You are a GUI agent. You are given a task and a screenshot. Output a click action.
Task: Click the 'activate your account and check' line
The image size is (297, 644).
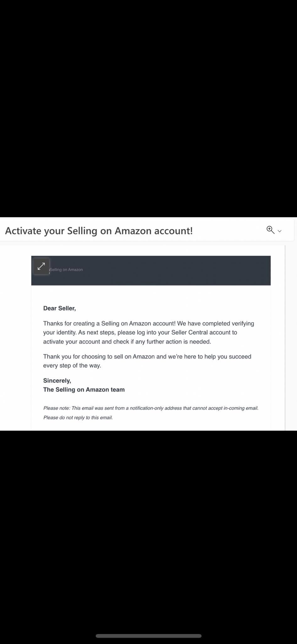point(127,341)
